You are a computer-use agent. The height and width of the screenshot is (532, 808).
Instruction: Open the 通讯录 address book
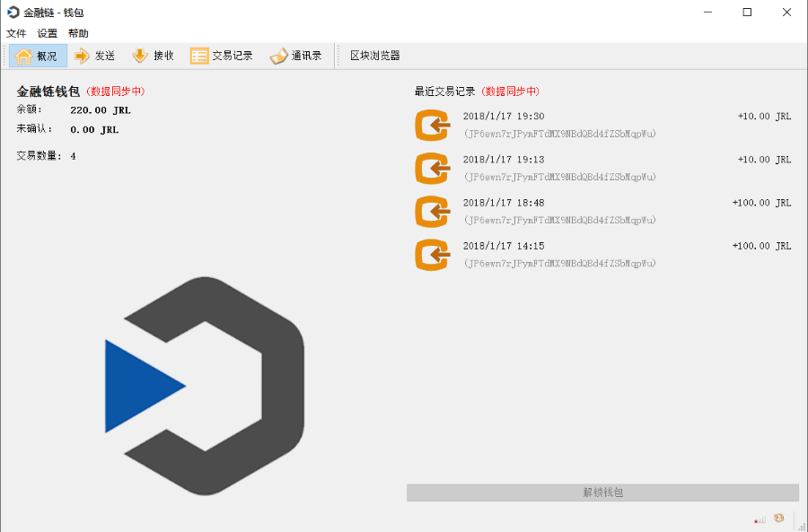point(295,56)
